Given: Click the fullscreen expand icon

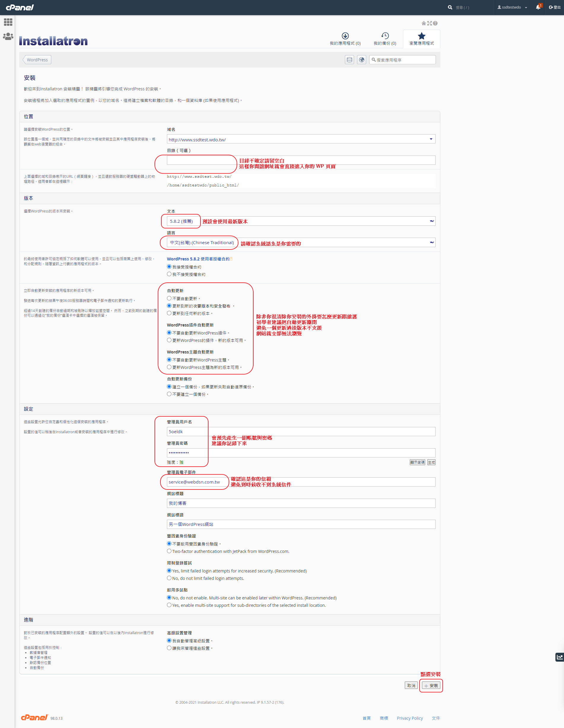Looking at the screenshot, I should pos(430,23).
